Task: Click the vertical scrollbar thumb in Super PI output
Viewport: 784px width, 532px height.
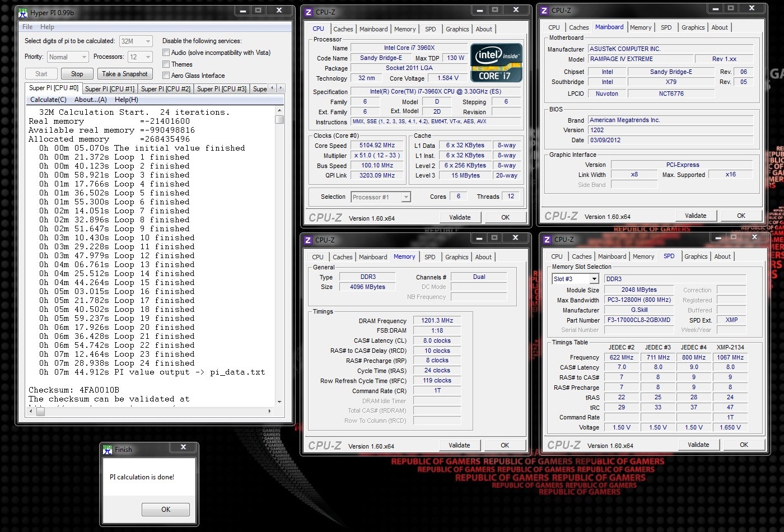Action: (x=279, y=119)
